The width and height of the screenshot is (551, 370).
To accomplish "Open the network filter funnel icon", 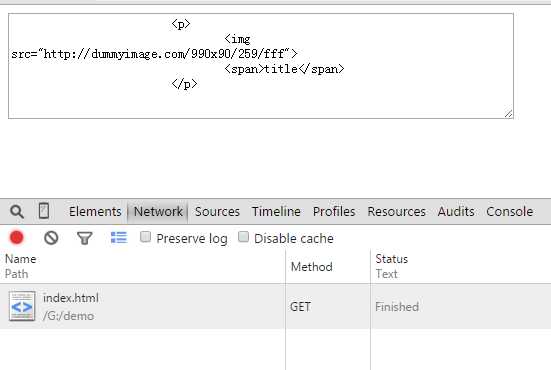I will click(84, 238).
